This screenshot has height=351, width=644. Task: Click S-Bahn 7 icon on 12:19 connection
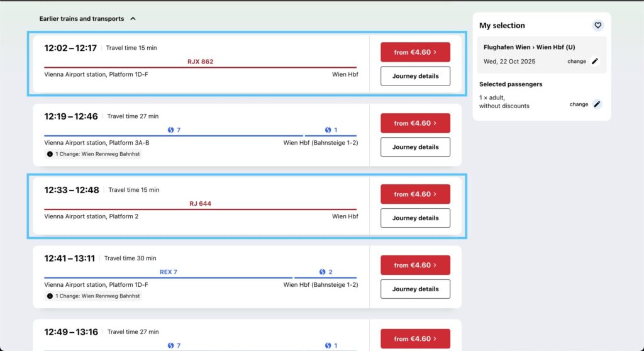[x=170, y=130]
